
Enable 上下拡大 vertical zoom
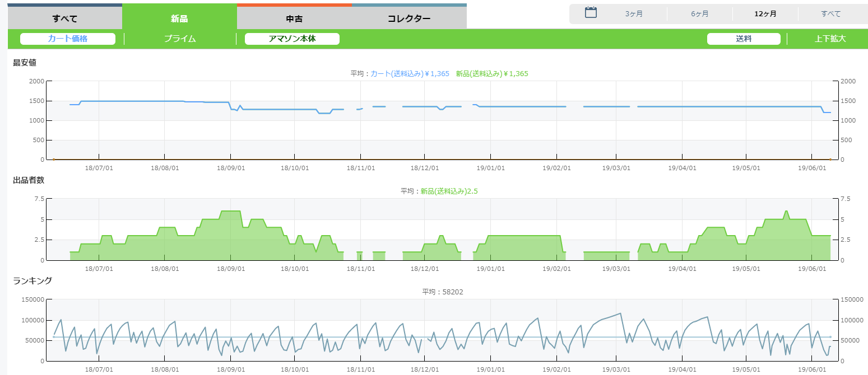830,39
